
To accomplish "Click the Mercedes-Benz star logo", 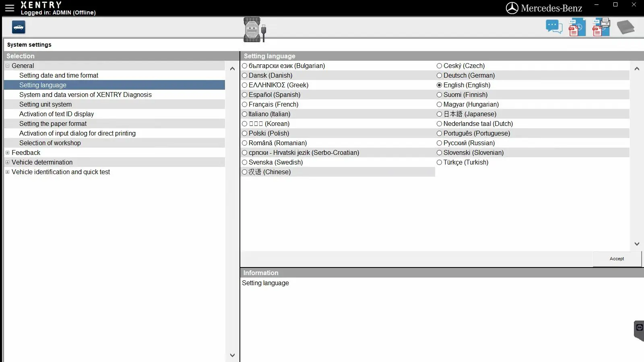I will click(512, 8).
